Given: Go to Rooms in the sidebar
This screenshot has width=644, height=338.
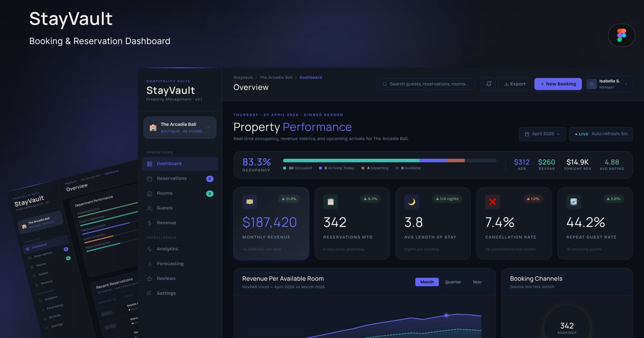Looking at the screenshot, I should point(180,193).
